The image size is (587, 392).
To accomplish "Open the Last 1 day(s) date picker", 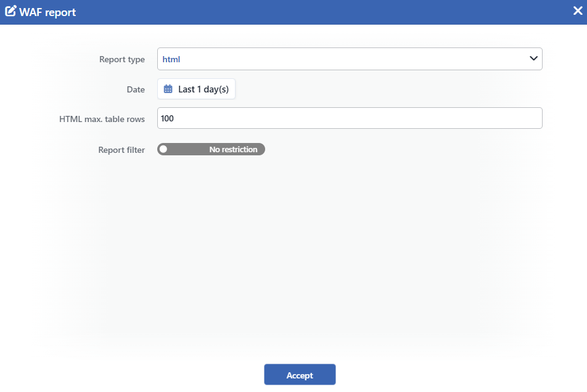I will pos(196,89).
